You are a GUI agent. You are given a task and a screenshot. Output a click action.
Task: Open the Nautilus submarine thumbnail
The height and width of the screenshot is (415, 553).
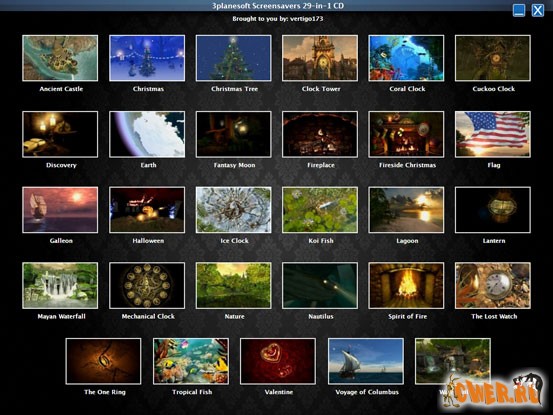320,286
